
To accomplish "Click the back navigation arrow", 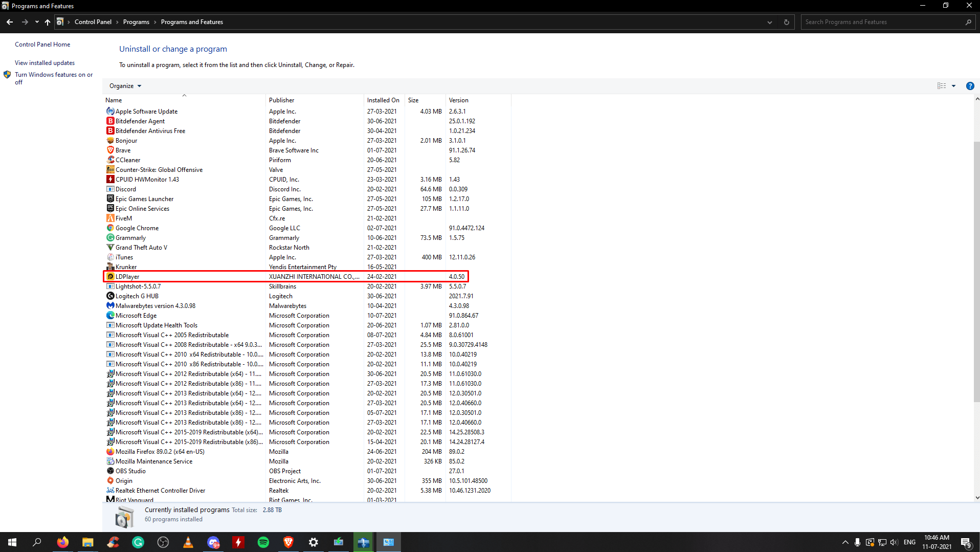I will click(9, 22).
